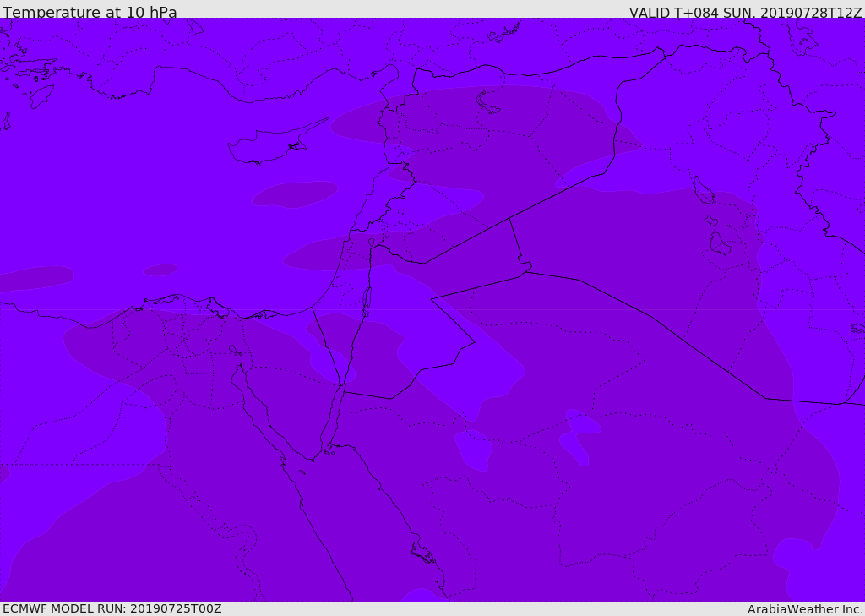Click the 'ArabiaWeather Inc.' credit text
The height and width of the screenshot is (616, 865).
[805, 609]
